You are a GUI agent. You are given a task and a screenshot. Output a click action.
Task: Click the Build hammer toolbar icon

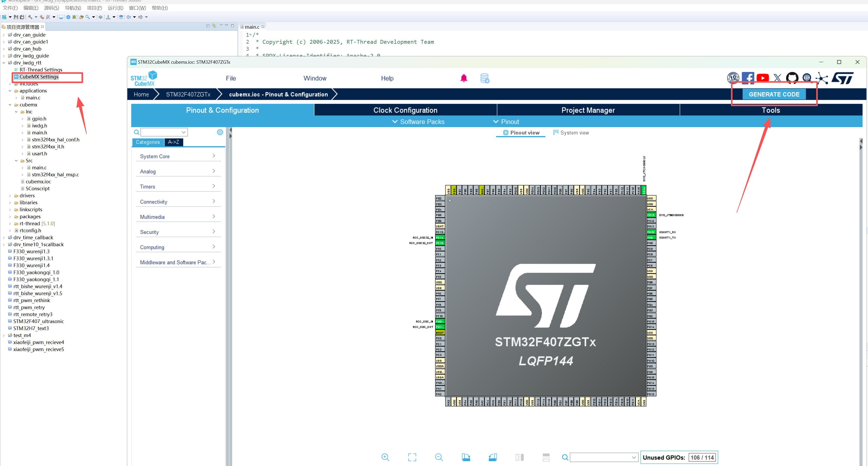[x=30, y=17]
